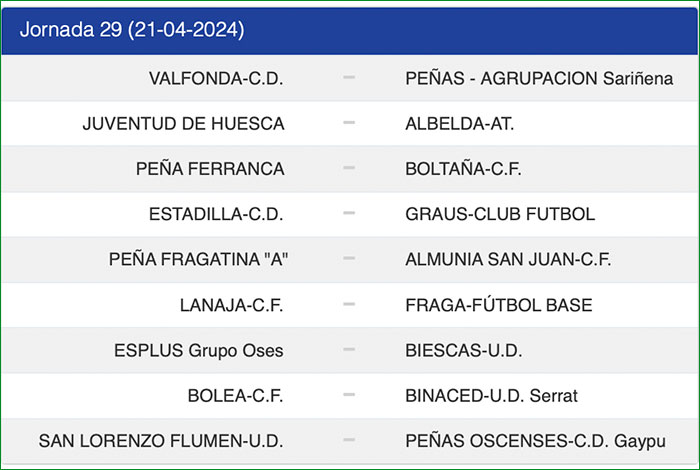Click FRAGA-FÚTBOL BASE team name
This screenshot has height=470, width=700.
[499, 305]
